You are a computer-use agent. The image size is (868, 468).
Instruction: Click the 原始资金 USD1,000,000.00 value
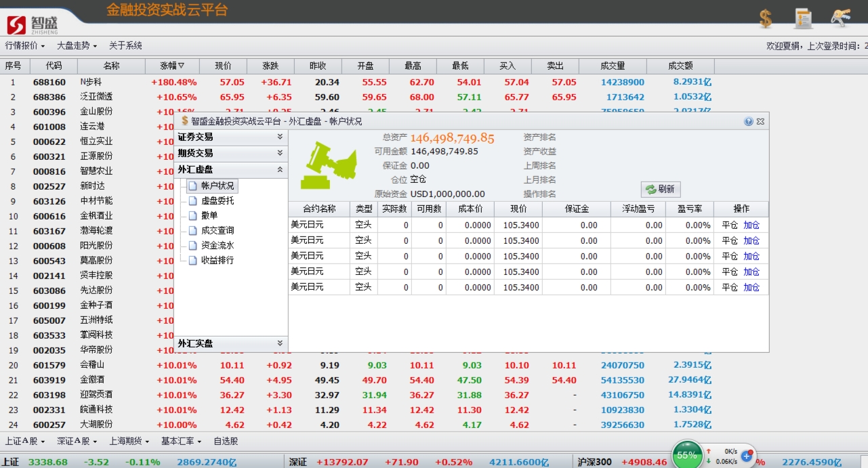click(x=448, y=194)
